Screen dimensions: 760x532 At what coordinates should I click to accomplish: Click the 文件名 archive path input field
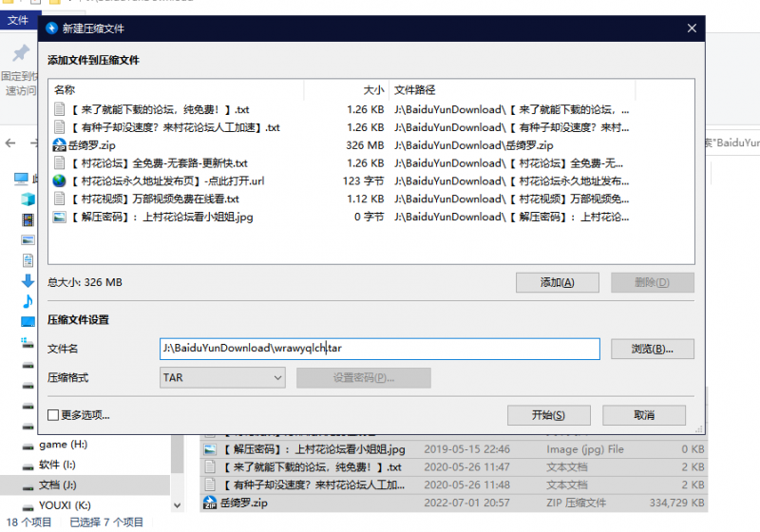(x=380, y=349)
